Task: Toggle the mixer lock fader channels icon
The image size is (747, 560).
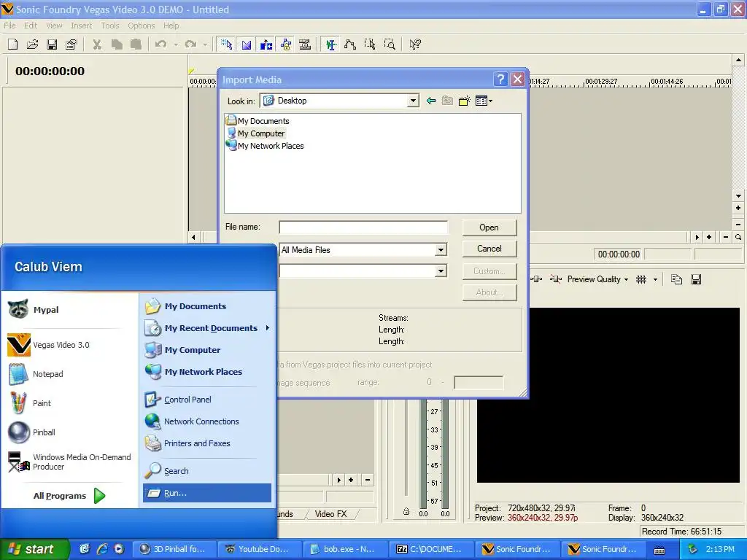Action: [406, 512]
